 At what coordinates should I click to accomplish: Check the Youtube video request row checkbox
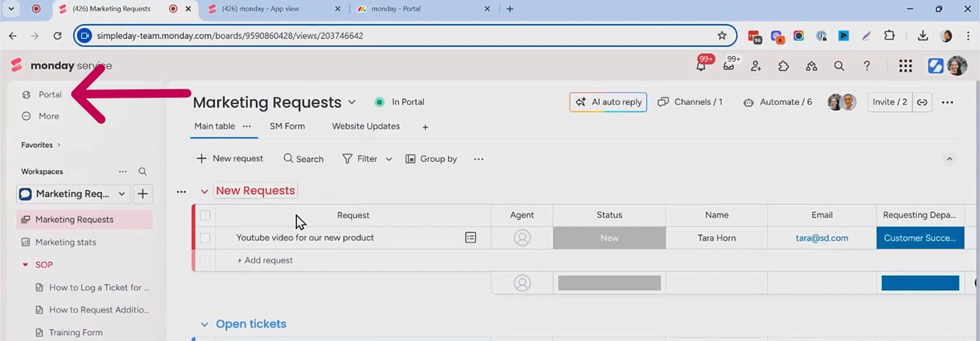205,238
